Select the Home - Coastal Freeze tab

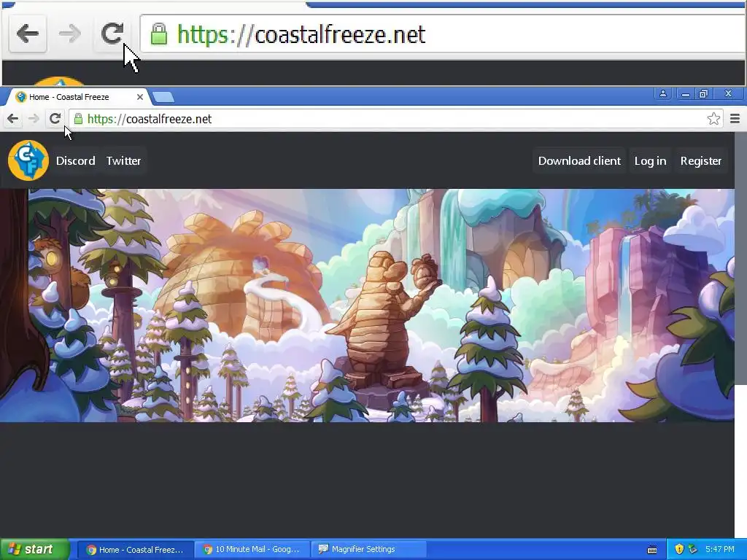(76, 97)
